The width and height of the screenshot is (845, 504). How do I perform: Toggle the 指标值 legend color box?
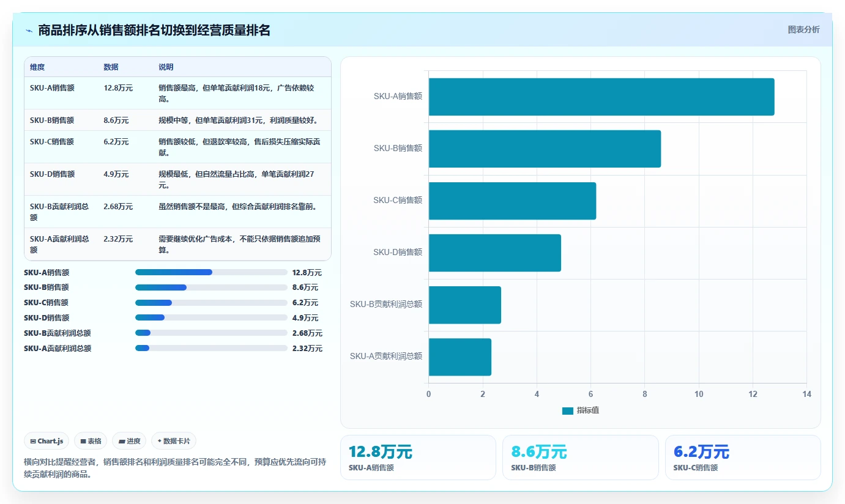(568, 410)
